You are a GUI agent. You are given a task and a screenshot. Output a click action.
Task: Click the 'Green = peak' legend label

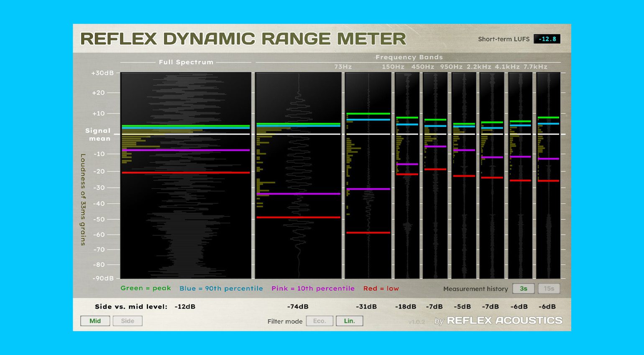[146, 288]
